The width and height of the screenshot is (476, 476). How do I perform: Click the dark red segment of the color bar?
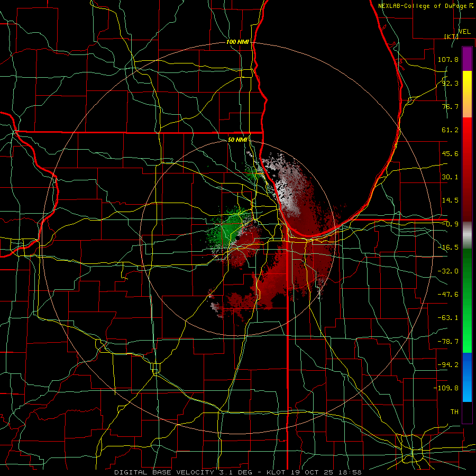click(x=467, y=169)
